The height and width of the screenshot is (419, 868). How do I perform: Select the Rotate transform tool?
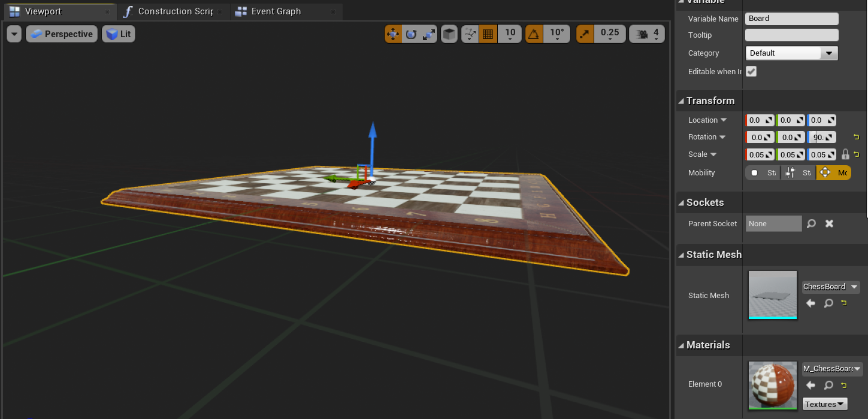click(410, 34)
